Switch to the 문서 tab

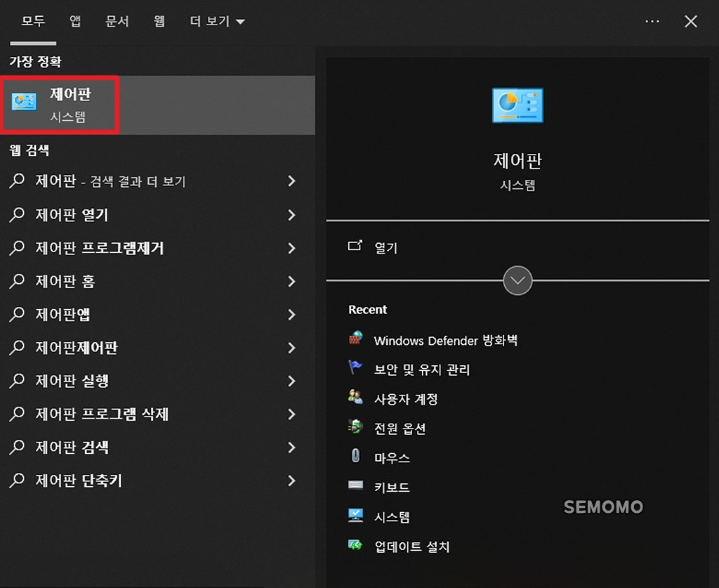pos(117,21)
